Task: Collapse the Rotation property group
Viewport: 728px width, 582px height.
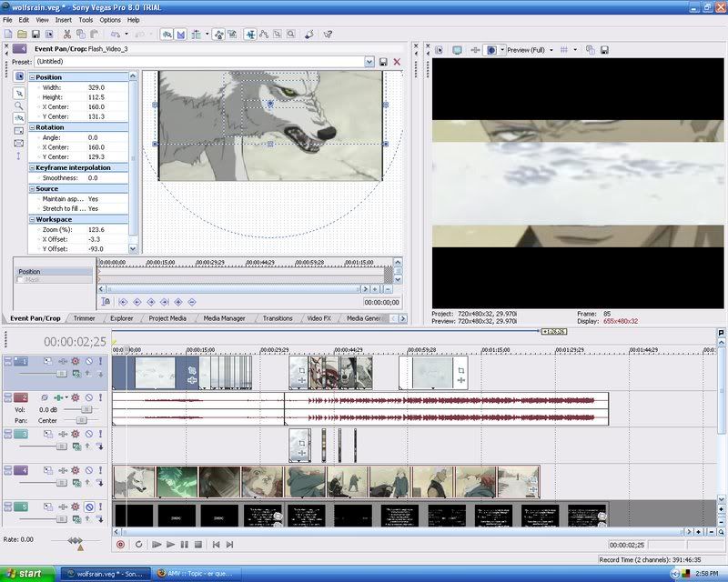Action: click(x=32, y=127)
